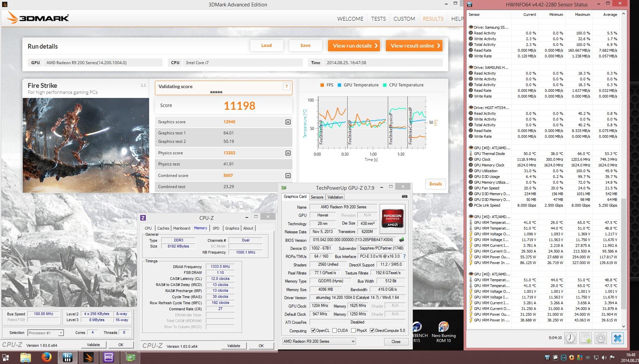Close HWiNFO sensors with blue X icon
This screenshot has height=364, width=639.
coord(618,338)
